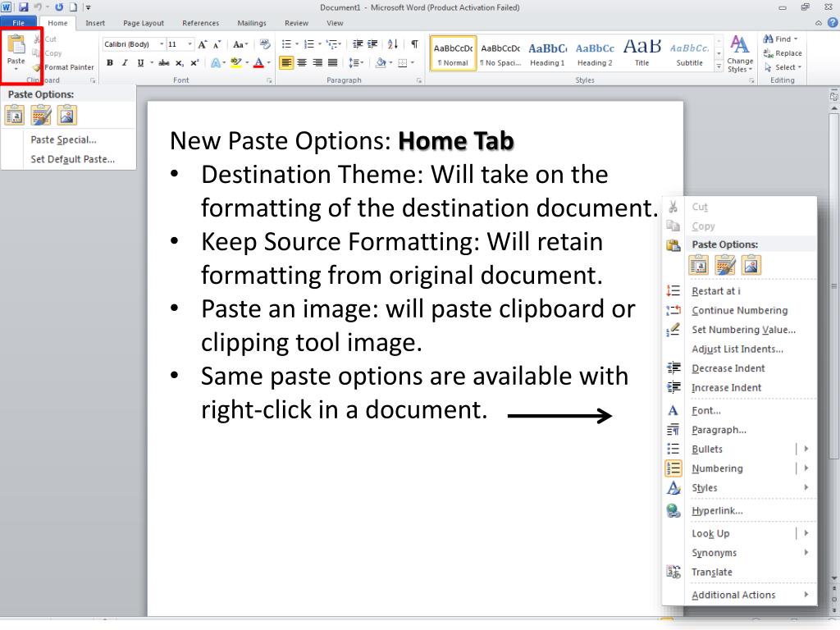Toggle Underline formatting

pyautogui.click(x=140, y=62)
